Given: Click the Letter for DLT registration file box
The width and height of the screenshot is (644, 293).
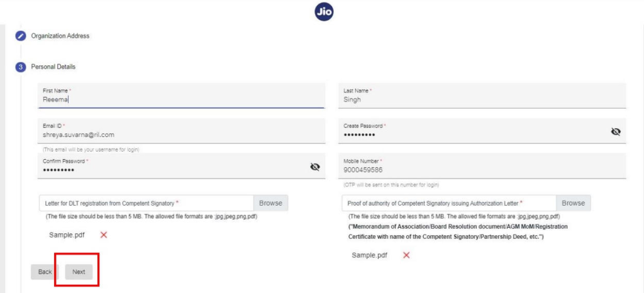Looking at the screenshot, I should tap(147, 203).
